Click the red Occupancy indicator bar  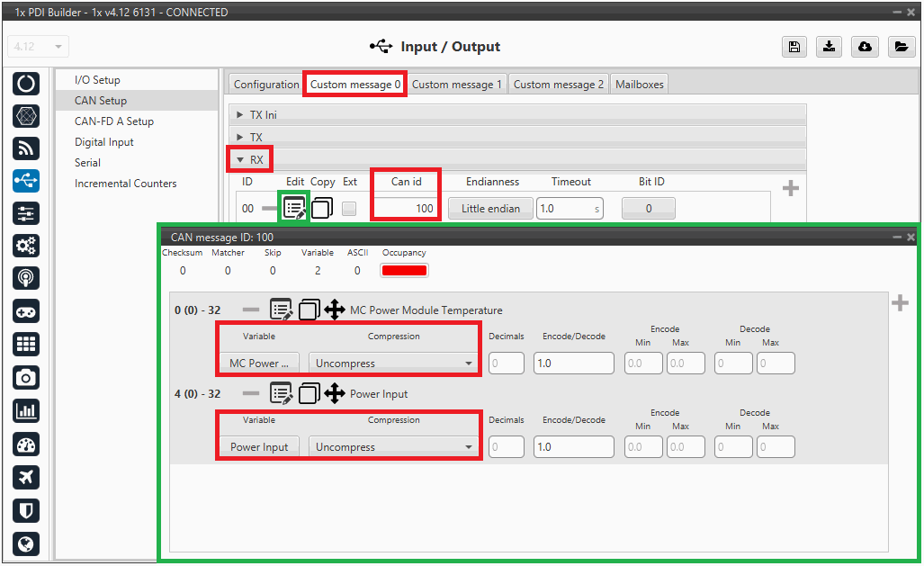click(404, 271)
